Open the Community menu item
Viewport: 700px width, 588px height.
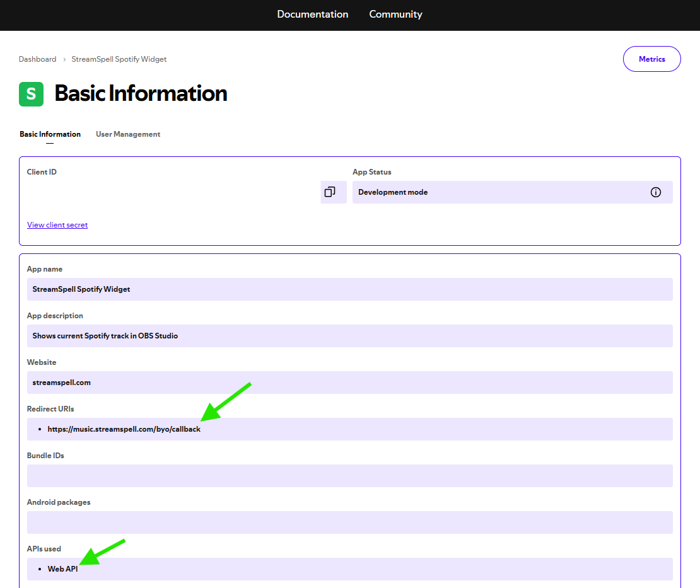(395, 14)
